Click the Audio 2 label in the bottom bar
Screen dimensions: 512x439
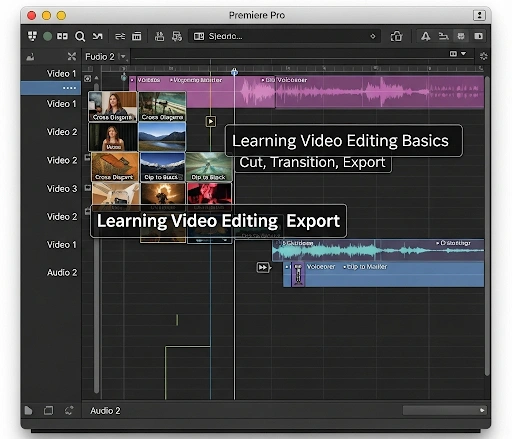105,411
